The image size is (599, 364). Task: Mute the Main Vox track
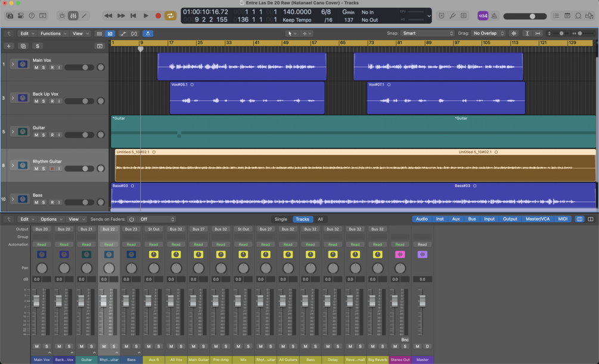tap(36, 67)
